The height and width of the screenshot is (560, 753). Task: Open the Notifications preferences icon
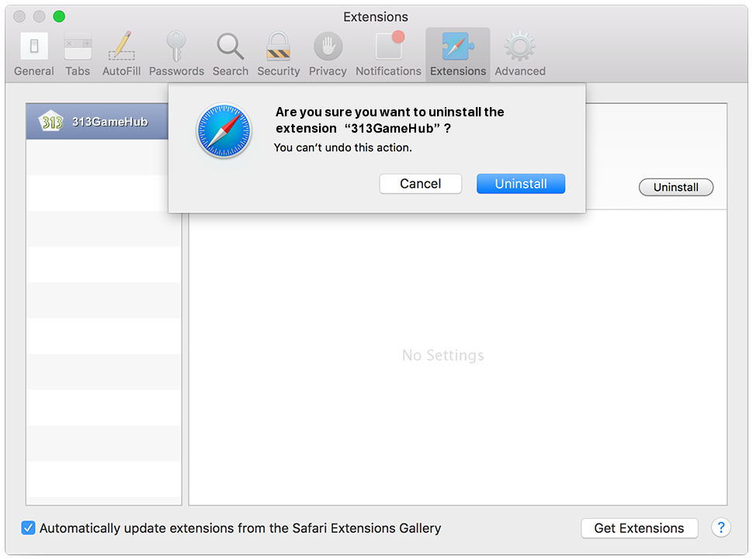(x=388, y=47)
